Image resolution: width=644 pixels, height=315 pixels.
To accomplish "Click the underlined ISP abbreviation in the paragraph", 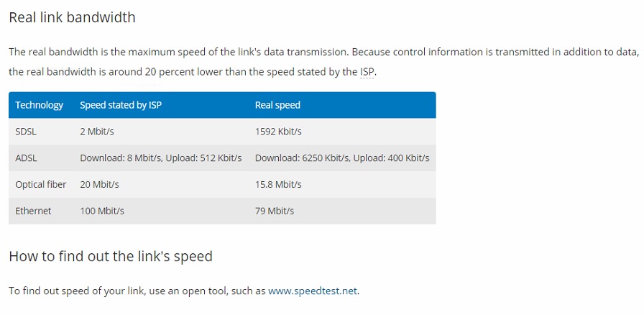I will pos(367,72).
